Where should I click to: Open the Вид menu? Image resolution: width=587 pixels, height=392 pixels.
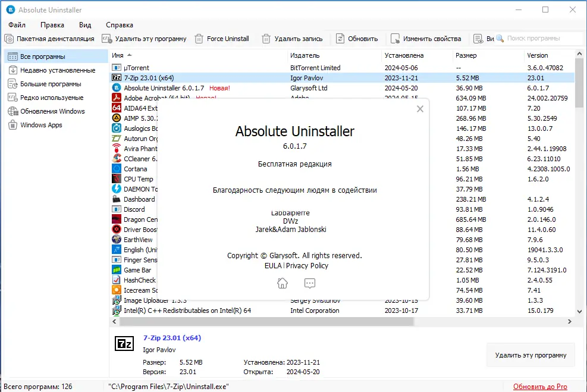85,25
